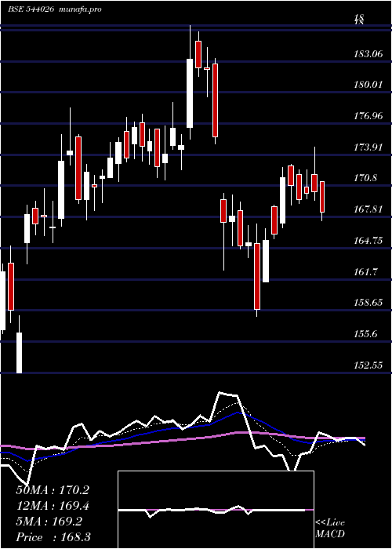
Task: Click the 161.7 price axis label
Action: coord(366,271)
